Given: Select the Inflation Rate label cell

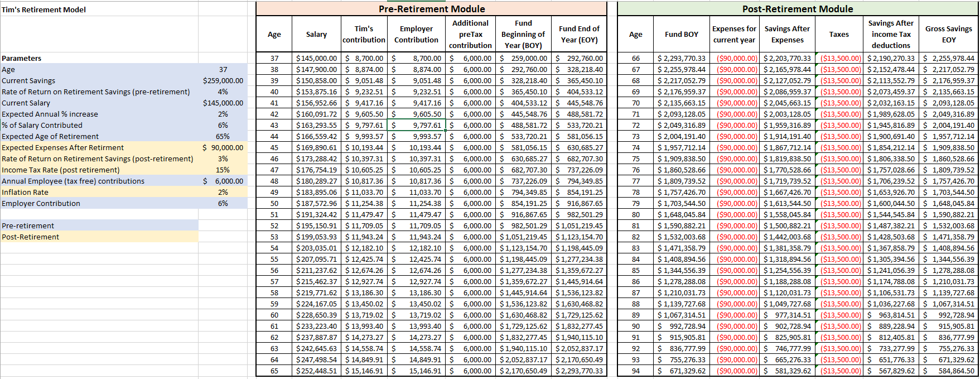Looking at the screenshot, I should [99, 192].
